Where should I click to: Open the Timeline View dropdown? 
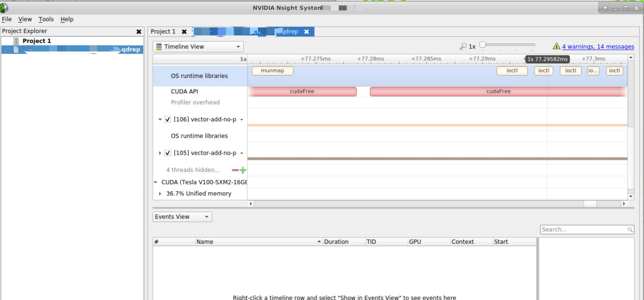point(198,47)
